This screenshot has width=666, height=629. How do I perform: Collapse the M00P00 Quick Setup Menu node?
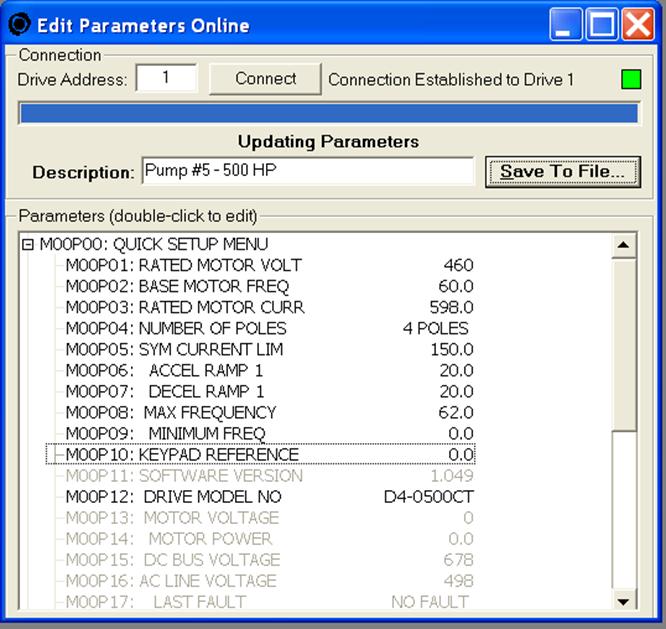(27, 244)
